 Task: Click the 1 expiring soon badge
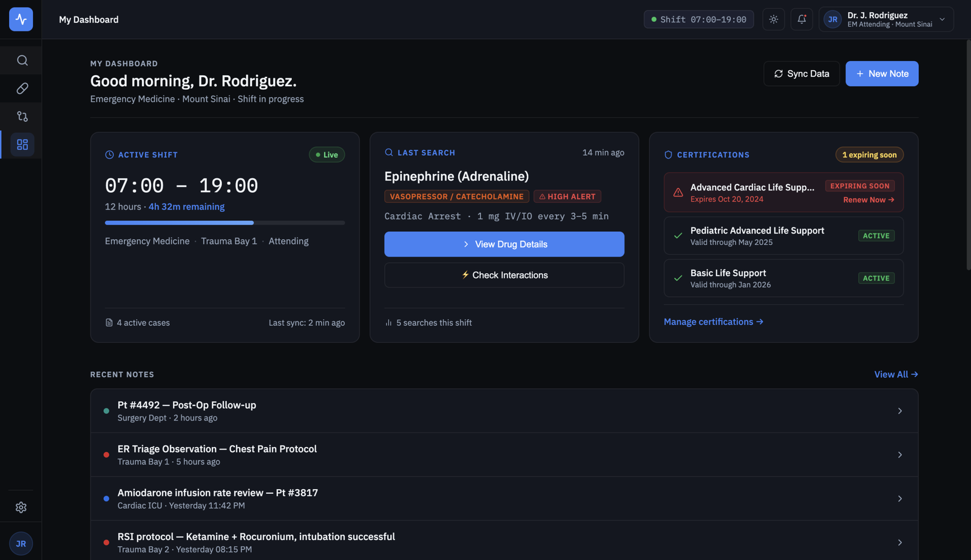point(869,155)
